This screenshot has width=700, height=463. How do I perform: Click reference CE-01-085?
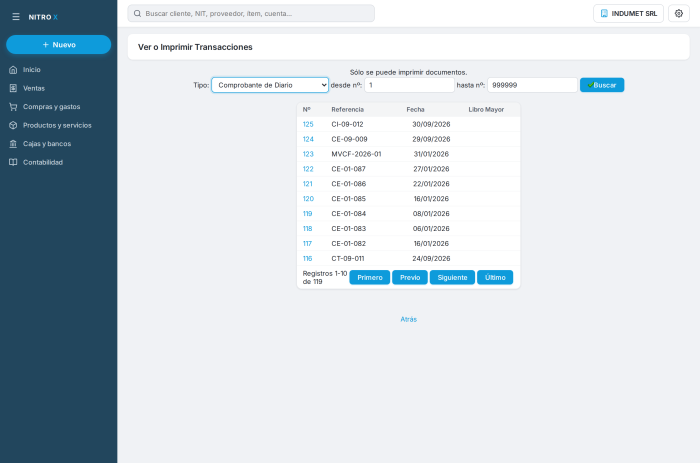[x=349, y=199]
